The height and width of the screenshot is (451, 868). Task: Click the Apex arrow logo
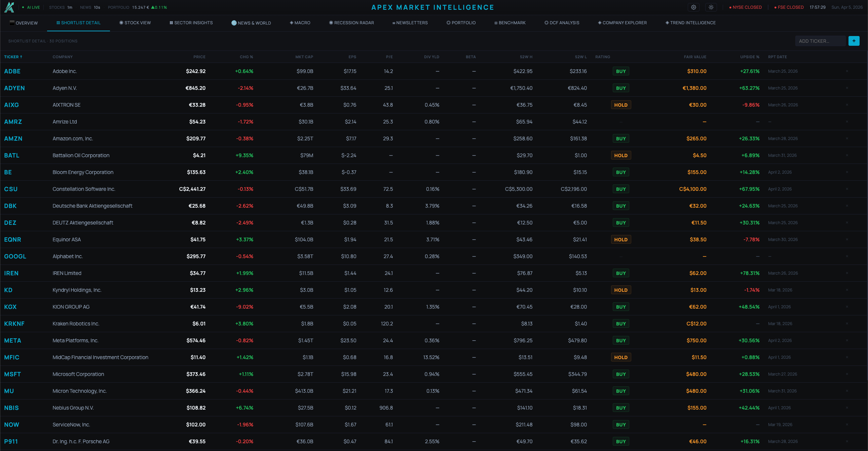click(9, 7)
